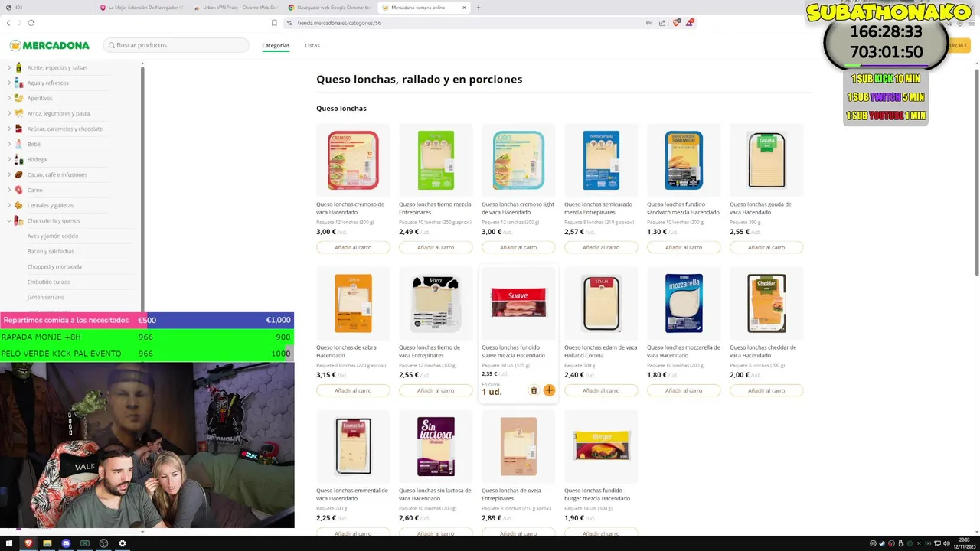Open the Windows Start menu
Screen dimensions: 980x551
click(9, 543)
